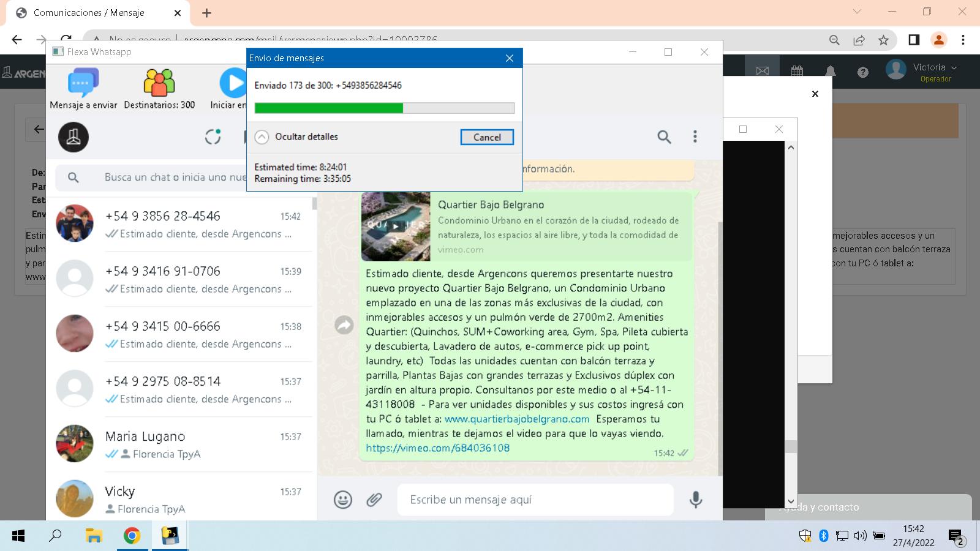The width and height of the screenshot is (980, 551).
Task: Close the Comunicaciones / Mensaje tab
Action: click(178, 13)
